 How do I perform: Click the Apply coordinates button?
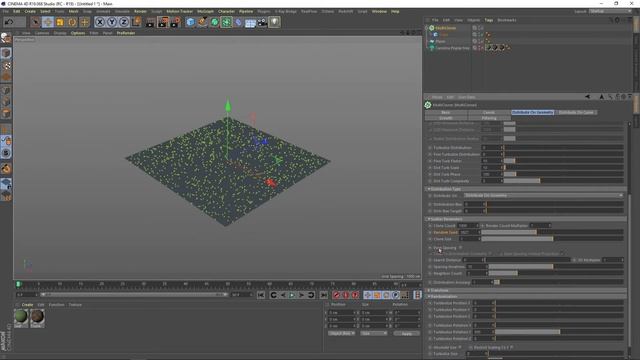click(407, 333)
